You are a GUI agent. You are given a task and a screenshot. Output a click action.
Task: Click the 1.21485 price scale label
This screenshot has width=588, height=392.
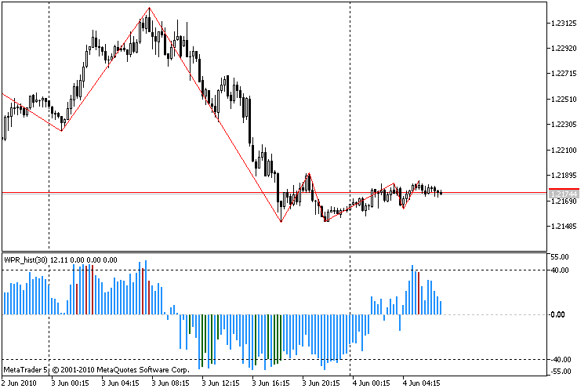tap(564, 227)
